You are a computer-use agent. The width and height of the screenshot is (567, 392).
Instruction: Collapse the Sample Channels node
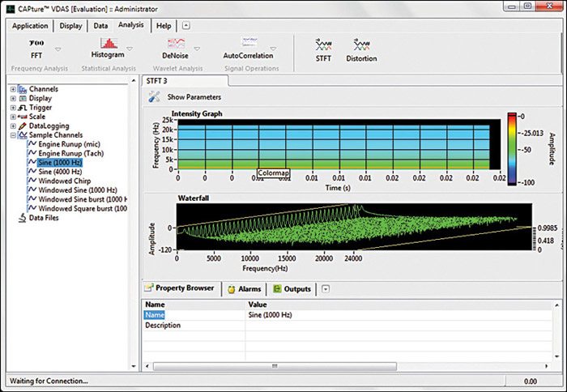pyautogui.click(x=13, y=134)
